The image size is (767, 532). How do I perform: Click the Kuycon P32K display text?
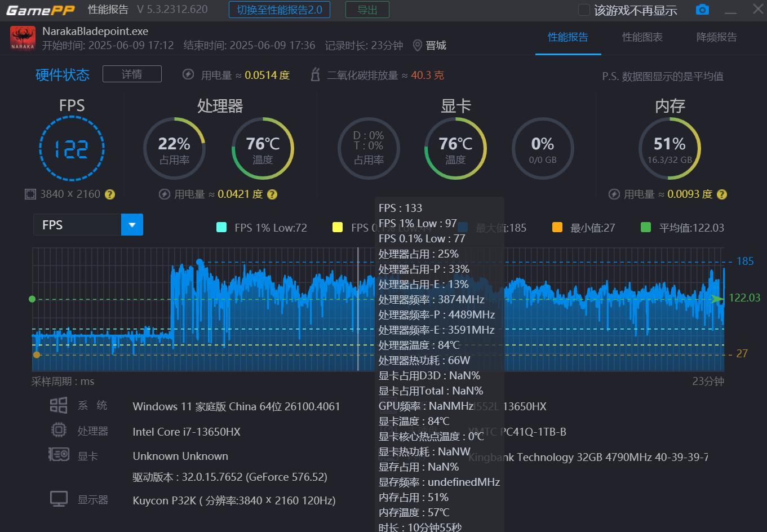(234, 500)
